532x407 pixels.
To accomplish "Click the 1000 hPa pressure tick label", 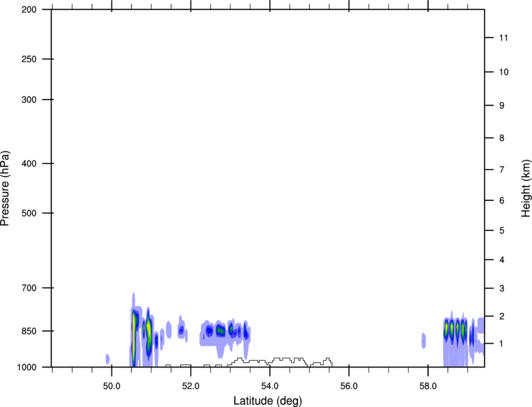I will (x=27, y=366).
